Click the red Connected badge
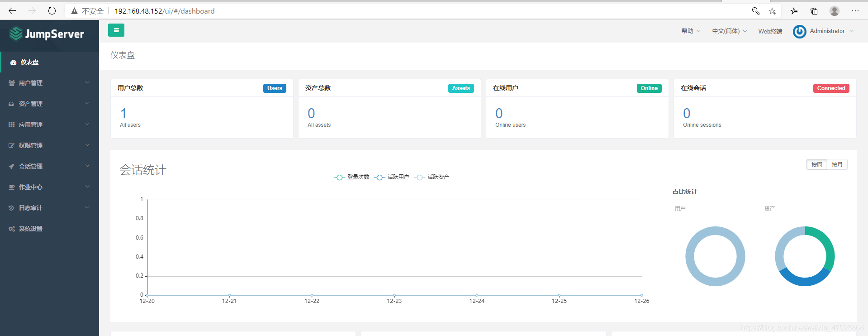This screenshot has width=868, height=336. click(x=831, y=88)
